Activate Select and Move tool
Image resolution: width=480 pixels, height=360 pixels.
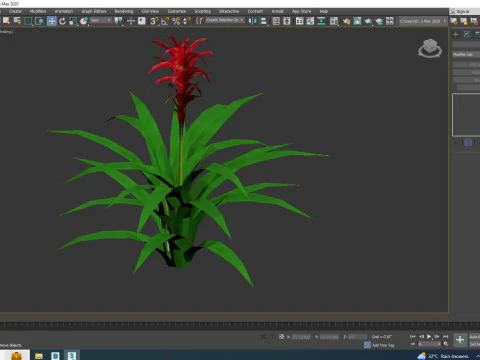click(x=51, y=21)
